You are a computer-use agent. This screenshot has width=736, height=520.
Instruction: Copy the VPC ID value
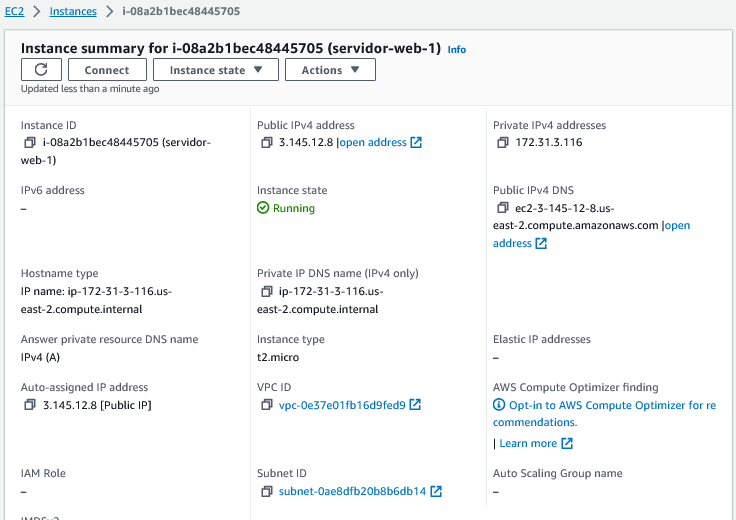pos(267,405)
